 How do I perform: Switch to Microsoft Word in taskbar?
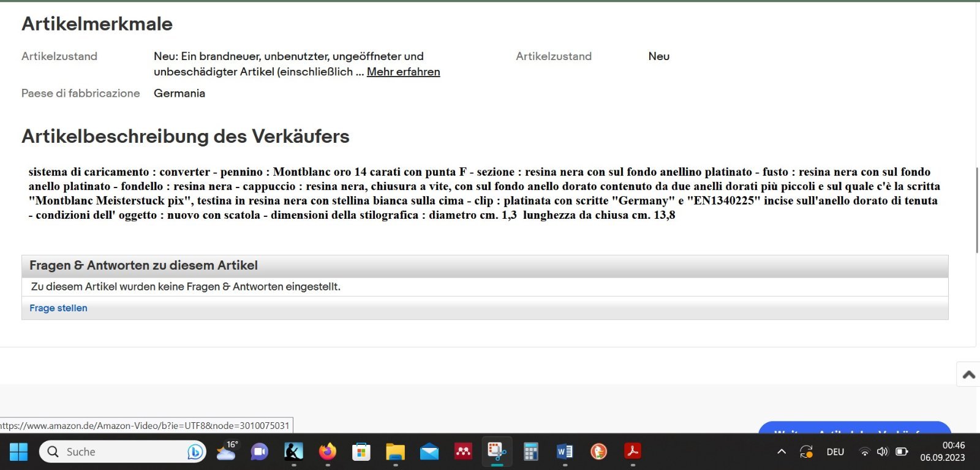565,452
